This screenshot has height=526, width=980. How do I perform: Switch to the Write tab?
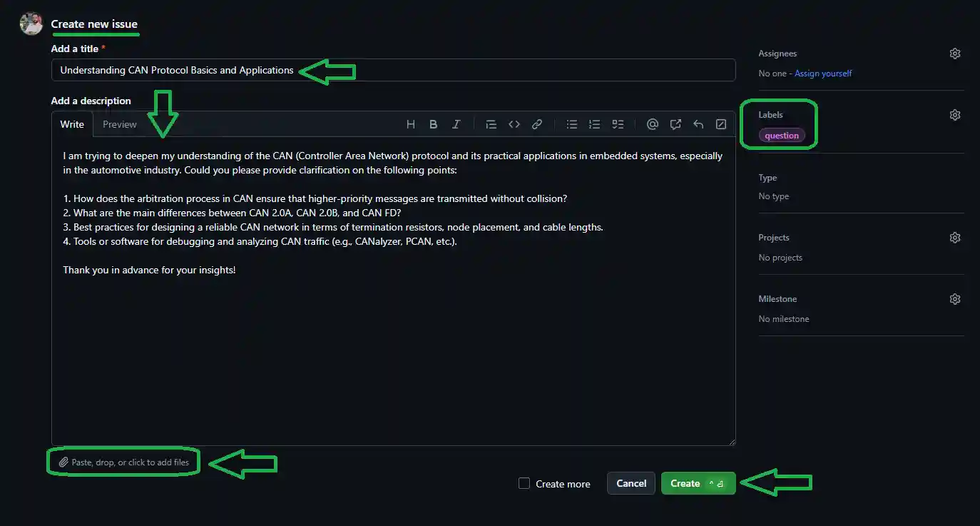(72, 124)
